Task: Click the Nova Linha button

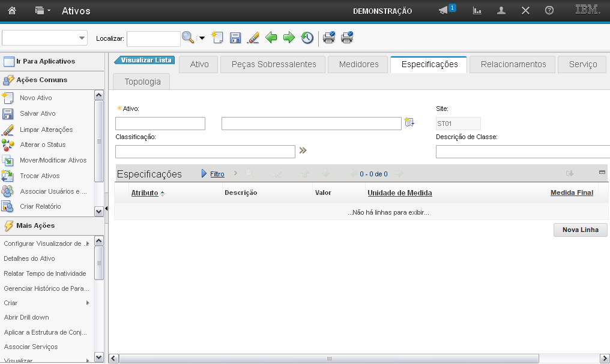Action: point(580,230)
